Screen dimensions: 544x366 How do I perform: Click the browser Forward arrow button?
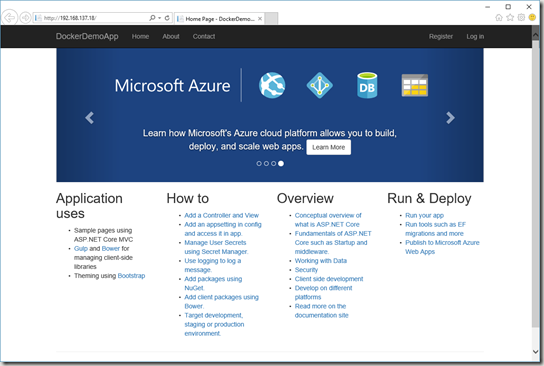click(25, 17)
